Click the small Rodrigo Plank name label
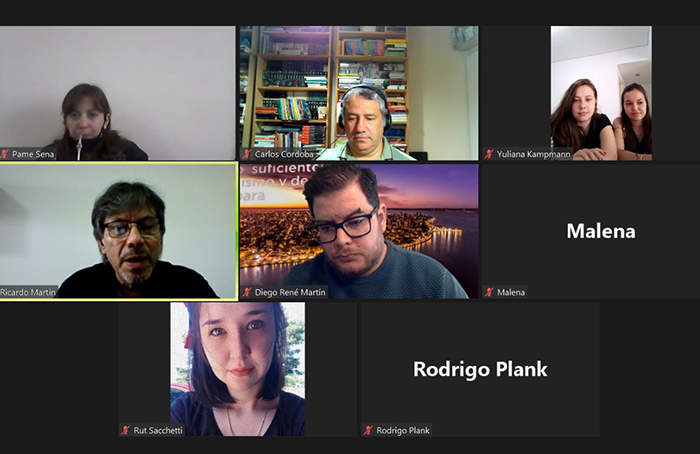Screen dimensions: 700x454 point(403,430)
